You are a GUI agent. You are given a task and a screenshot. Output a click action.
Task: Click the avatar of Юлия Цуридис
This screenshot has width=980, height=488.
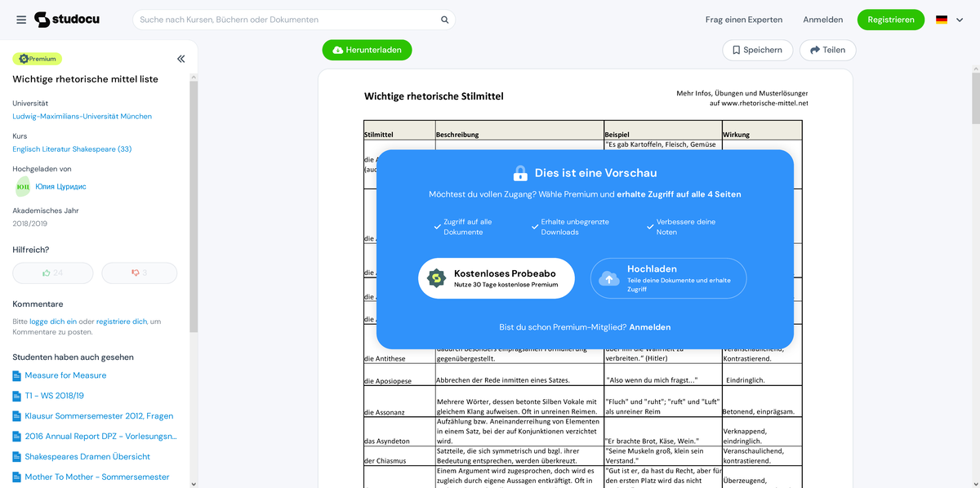click(21, 187)
